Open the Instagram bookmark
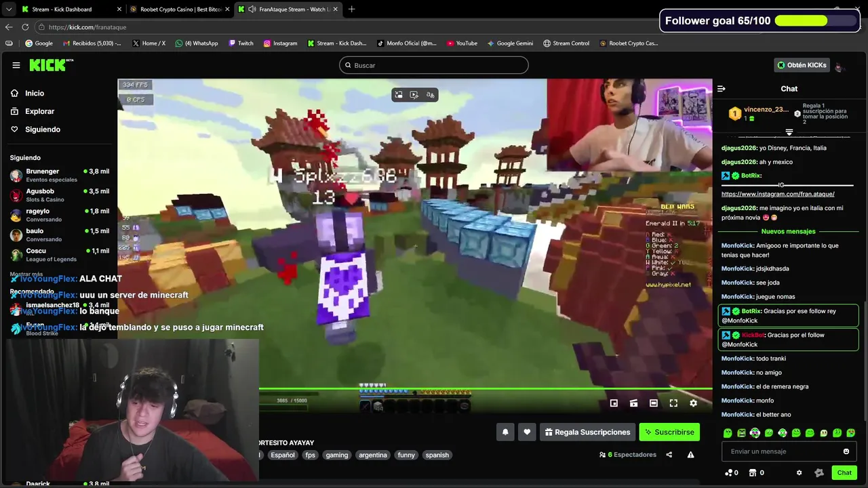This screenshot has width=868, height=488. (x=280, y=43)
